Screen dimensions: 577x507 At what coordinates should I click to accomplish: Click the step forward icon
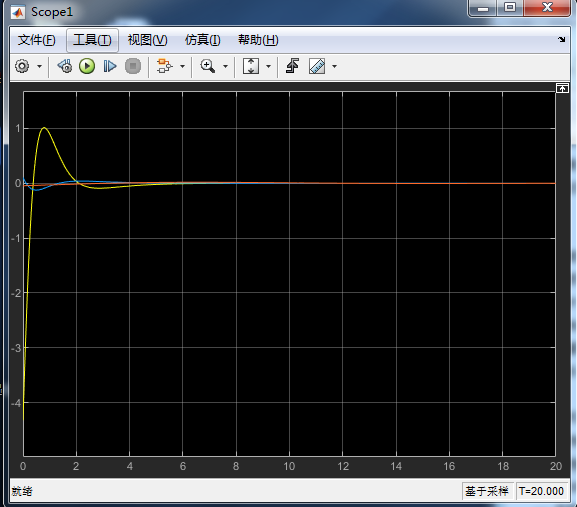110,67
